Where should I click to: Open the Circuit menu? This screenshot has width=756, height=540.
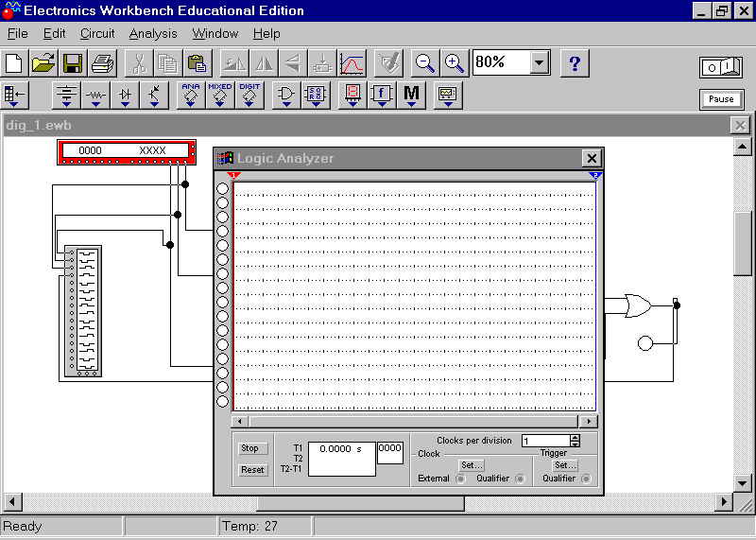pyautogui.click(x=97, y=34)
